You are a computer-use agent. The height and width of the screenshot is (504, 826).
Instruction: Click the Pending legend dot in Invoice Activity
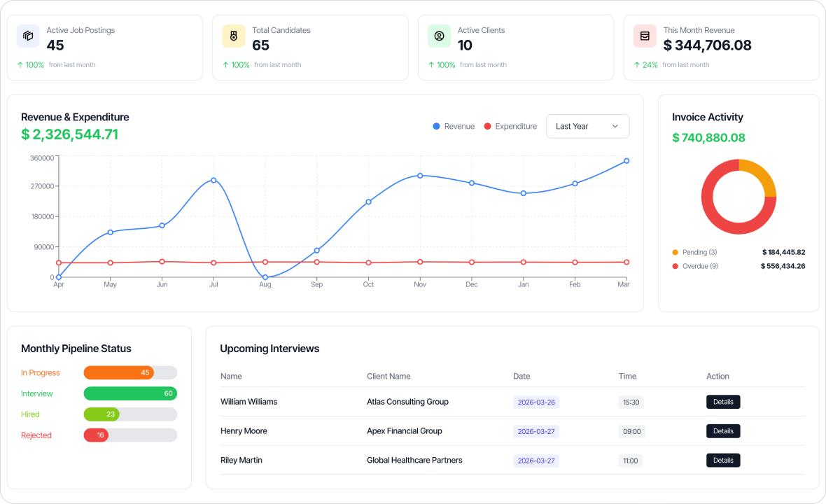click(674, 252)
